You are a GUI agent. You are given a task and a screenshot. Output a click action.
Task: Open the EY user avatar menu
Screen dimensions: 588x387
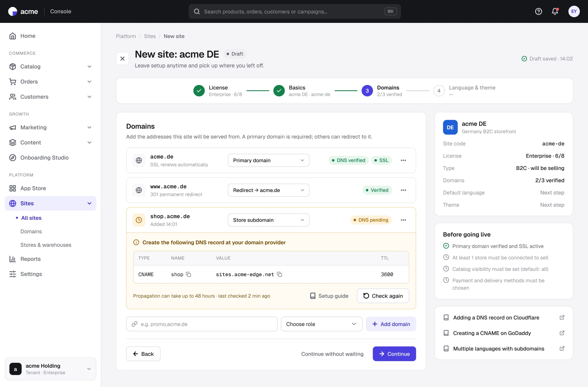click(574, 11)
